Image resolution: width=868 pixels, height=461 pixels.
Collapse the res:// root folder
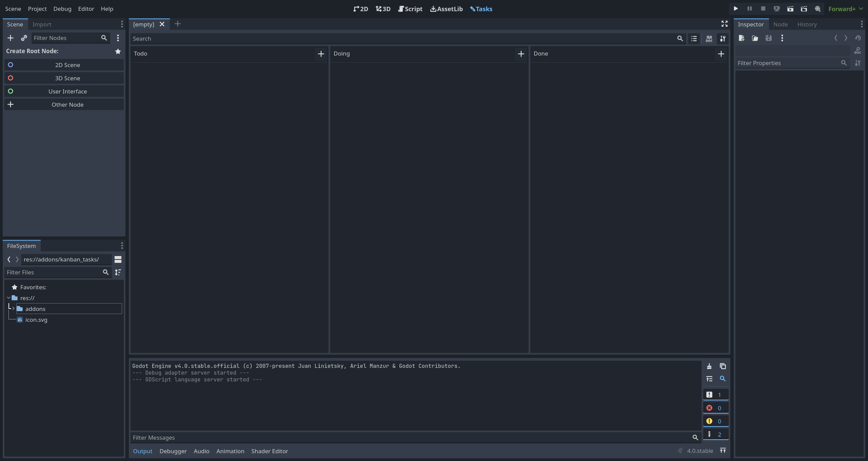(8, 298)
